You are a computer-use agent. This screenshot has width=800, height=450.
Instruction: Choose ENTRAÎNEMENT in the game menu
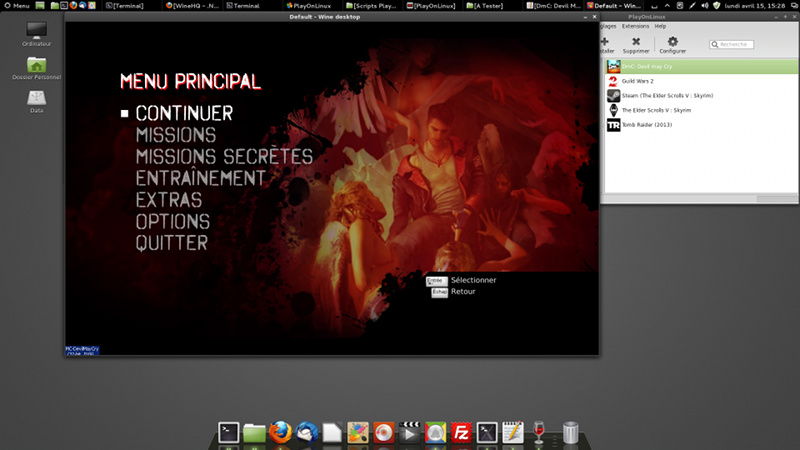200,178
